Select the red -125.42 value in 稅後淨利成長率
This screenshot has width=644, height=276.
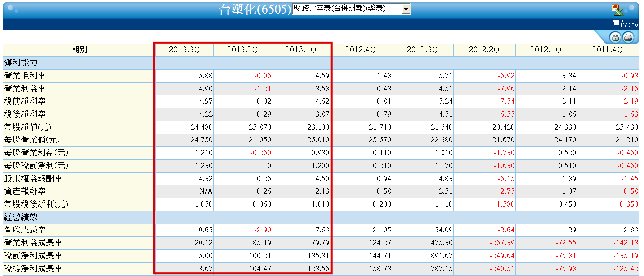pos(626,269)
